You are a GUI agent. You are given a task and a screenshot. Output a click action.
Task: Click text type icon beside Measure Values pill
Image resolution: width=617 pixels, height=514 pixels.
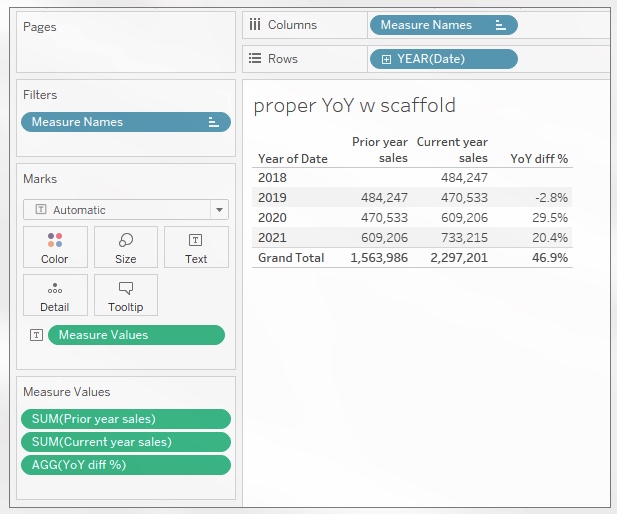(x=36, y=335)
